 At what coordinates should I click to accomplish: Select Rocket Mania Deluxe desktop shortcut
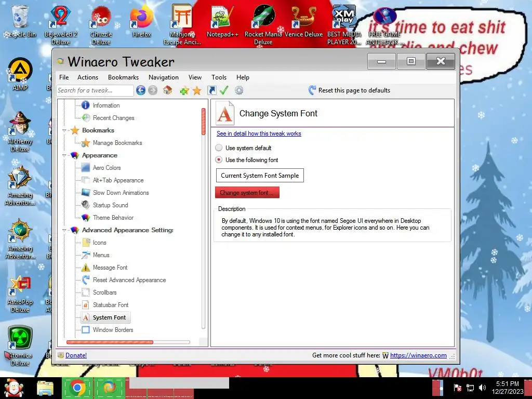point(263,25)
